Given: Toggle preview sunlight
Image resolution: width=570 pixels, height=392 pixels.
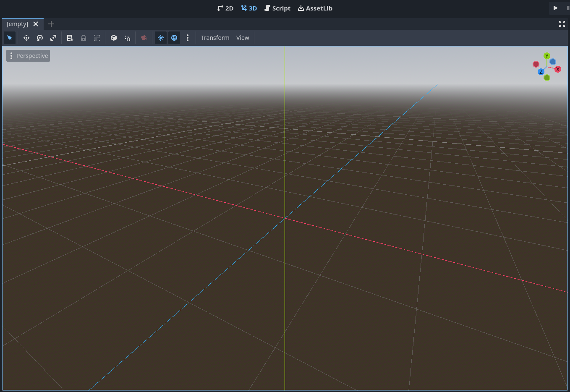Looking at the screenshot, I should (161, 38).
